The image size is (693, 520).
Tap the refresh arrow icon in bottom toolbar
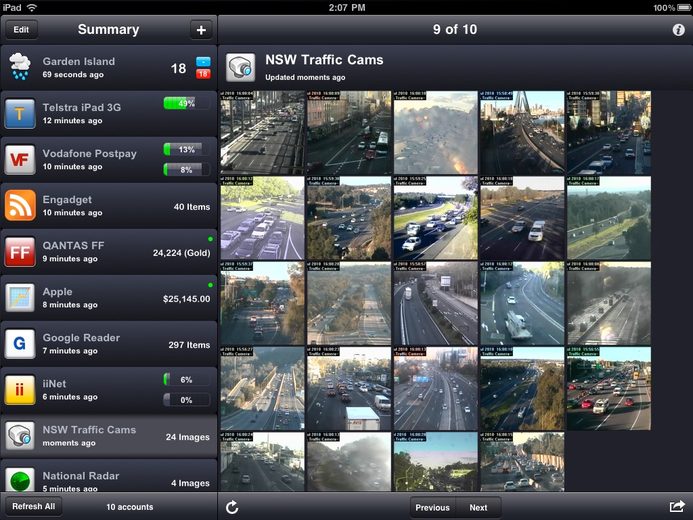click(x=232, y=507)
